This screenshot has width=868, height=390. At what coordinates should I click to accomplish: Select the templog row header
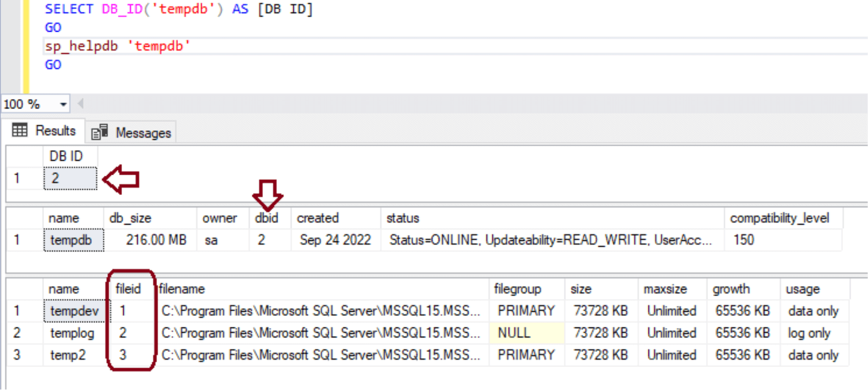17,333
